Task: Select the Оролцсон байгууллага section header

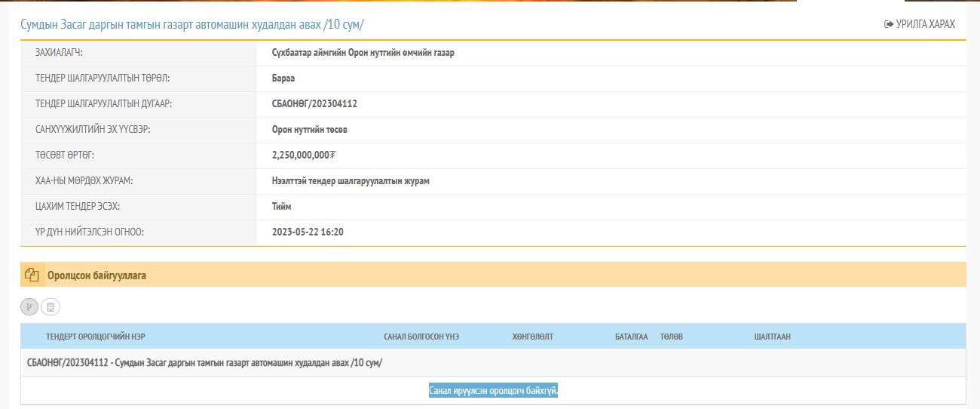Action: (96, 275)
